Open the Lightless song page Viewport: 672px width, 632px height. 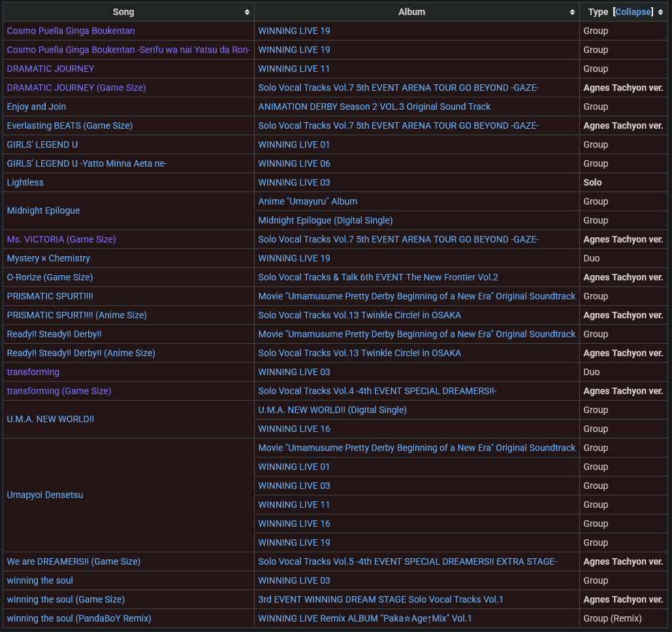(x=25, y=182)
